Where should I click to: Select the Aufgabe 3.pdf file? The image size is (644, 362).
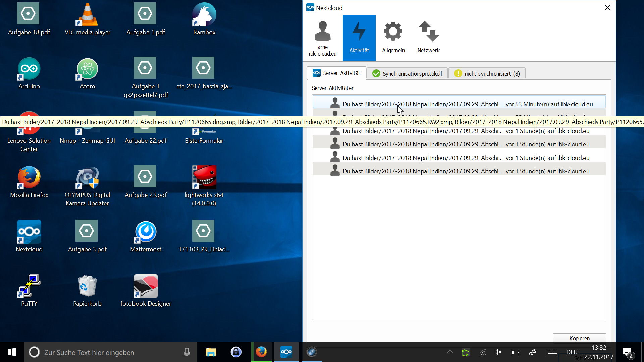(x=87, y=237)
